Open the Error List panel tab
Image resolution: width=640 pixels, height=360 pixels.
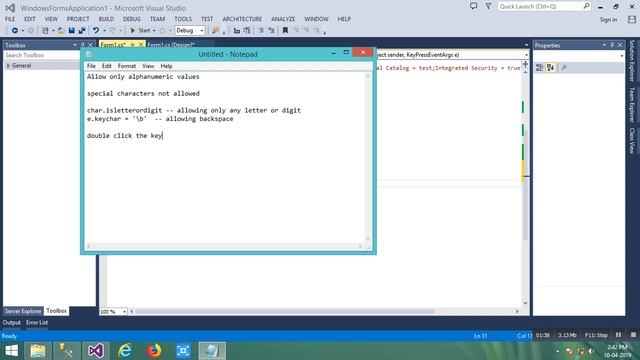click(x=37, y=322)
